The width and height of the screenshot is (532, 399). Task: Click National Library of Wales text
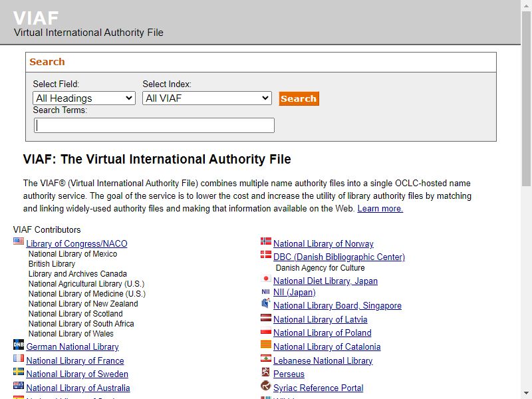[71, 334]
